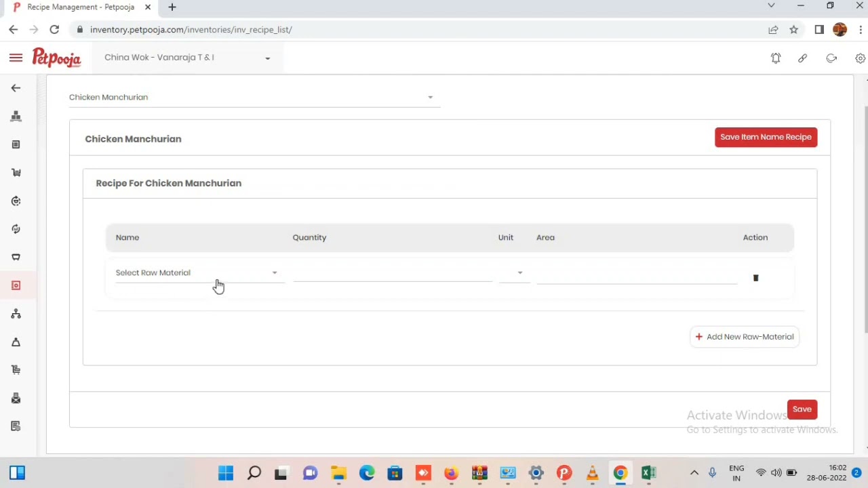Image resolution: width=868 pixels, height=488 pixels.
Task: Delete the raw material row with trash icon
Action: 755,278
